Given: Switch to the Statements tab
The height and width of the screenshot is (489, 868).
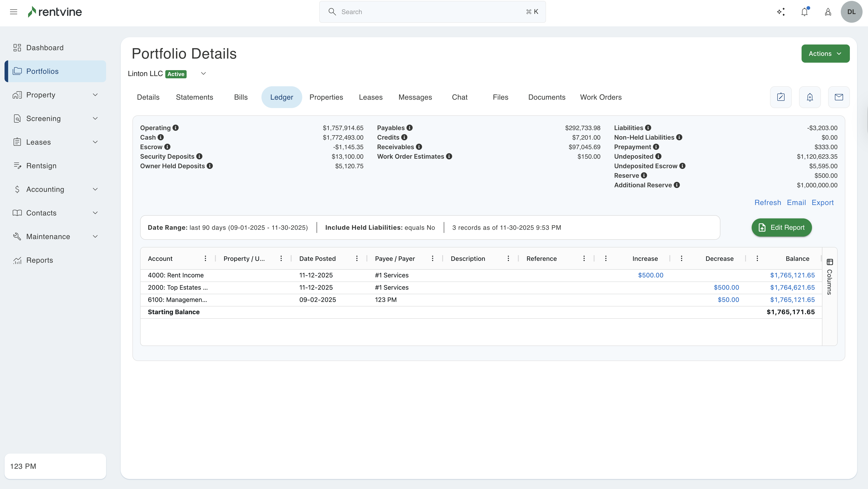Looking at the screenshot, I should [194, 97].
